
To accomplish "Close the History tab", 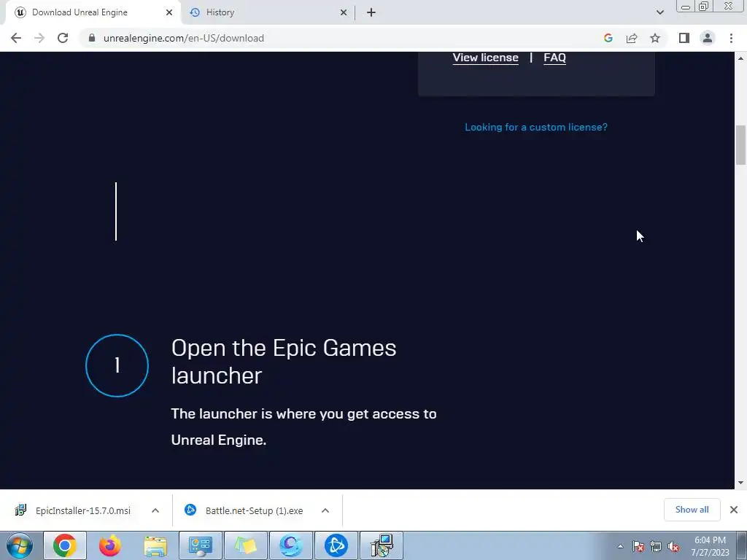I will point(344,12).
